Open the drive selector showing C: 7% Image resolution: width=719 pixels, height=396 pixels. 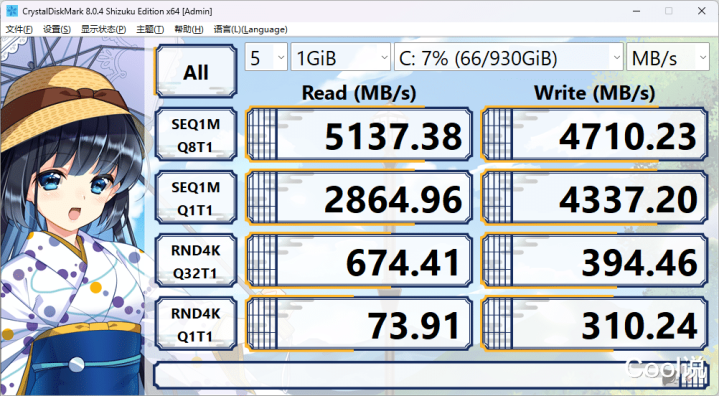pos(509,57)
